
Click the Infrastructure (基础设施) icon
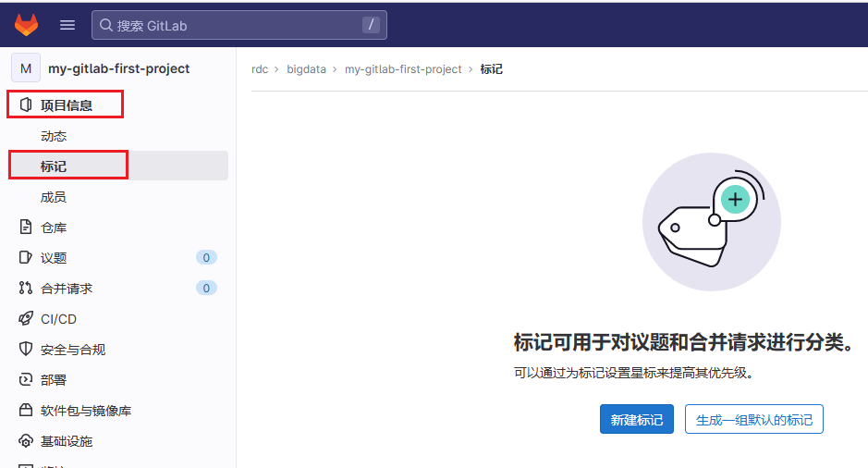coord(26,441)
